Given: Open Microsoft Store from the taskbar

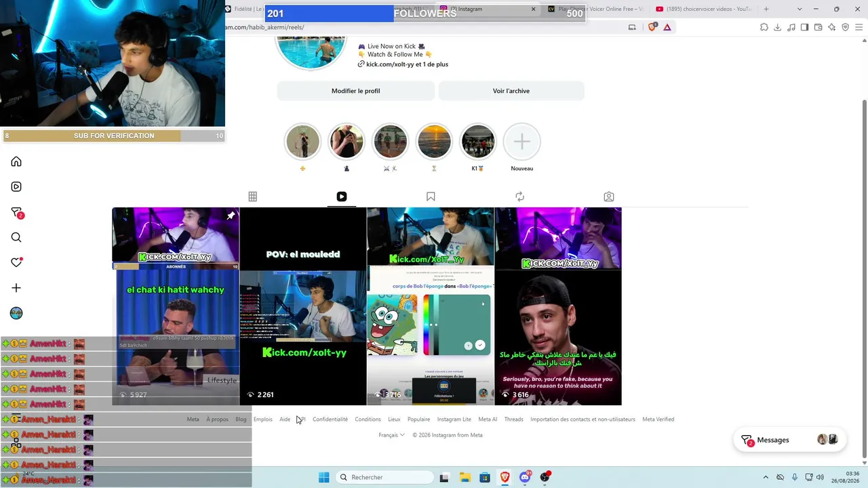Looking at the screenshot, I should pyautogui.click(x=485, y=477).
